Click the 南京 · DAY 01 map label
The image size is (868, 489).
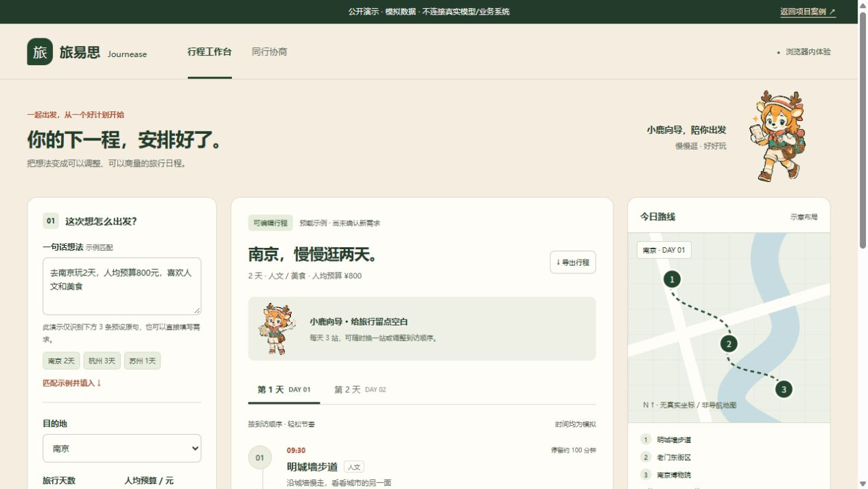[x=664, y=250]
